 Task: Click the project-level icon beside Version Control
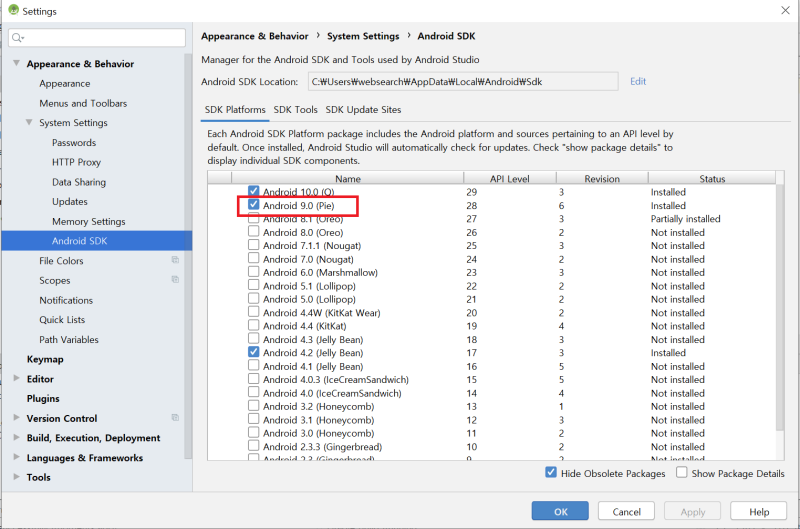click(175, 418)
